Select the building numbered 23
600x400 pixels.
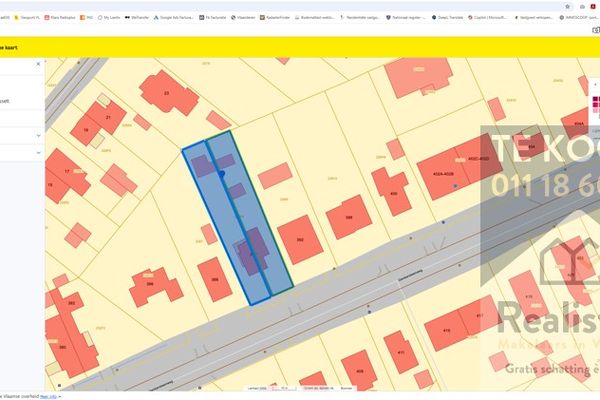coord(167,93)
